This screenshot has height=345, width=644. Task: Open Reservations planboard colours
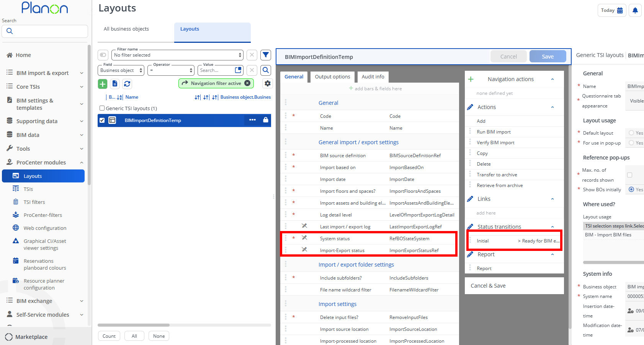[45, 264]
